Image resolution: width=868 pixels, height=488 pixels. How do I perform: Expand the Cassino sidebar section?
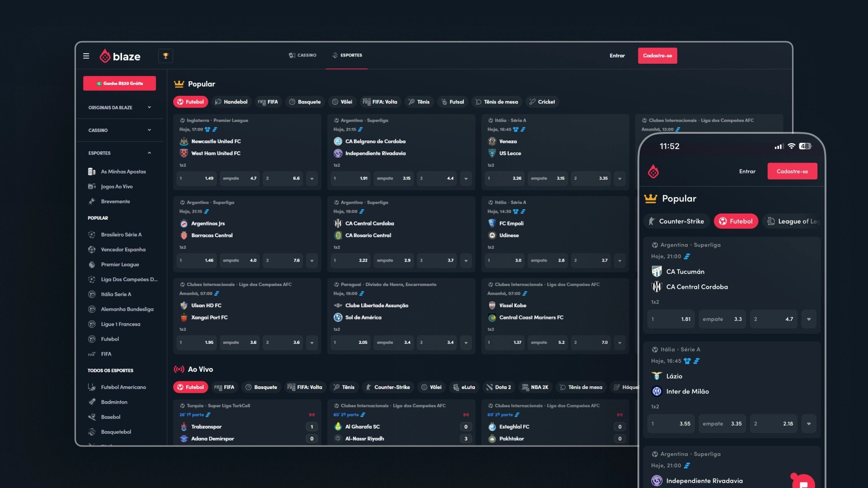coord(120,130)
